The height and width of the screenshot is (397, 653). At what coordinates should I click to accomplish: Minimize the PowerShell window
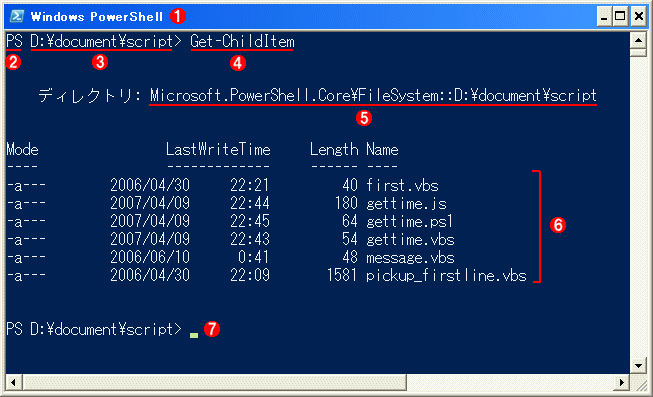[x=604, y=17]
